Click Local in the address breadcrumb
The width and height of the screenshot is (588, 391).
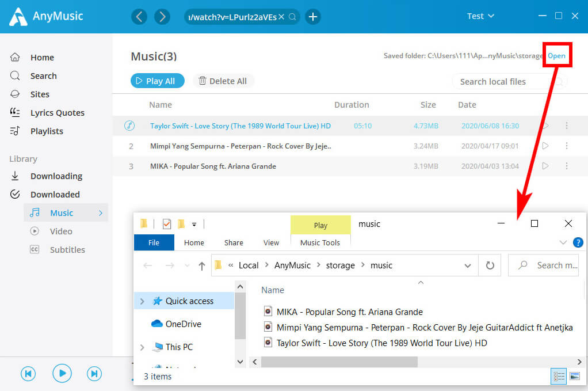[x=249, y=265]
